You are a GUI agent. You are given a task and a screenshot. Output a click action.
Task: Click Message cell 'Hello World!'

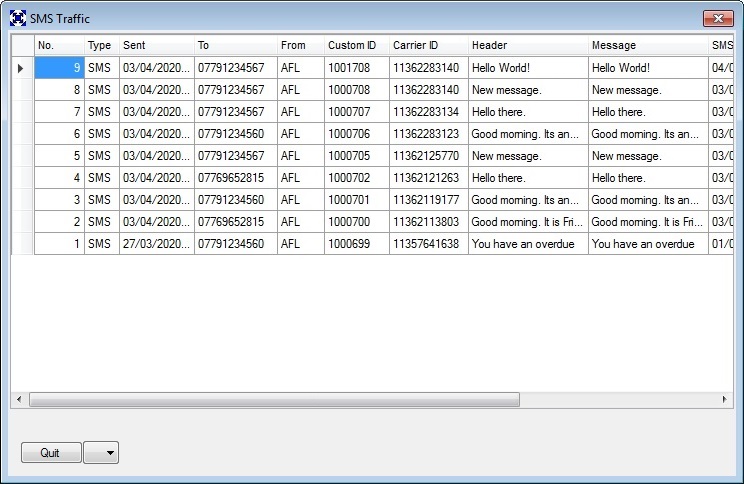[648, 68]
